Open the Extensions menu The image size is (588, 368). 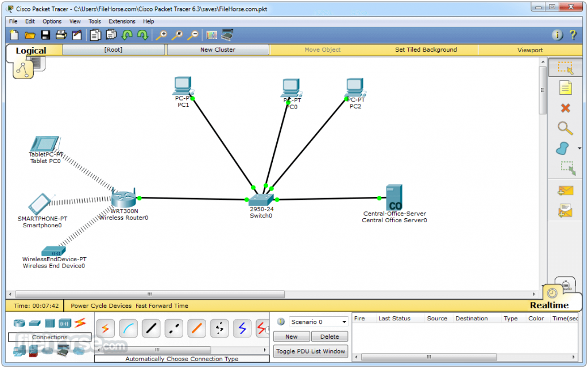click(122, 21)
